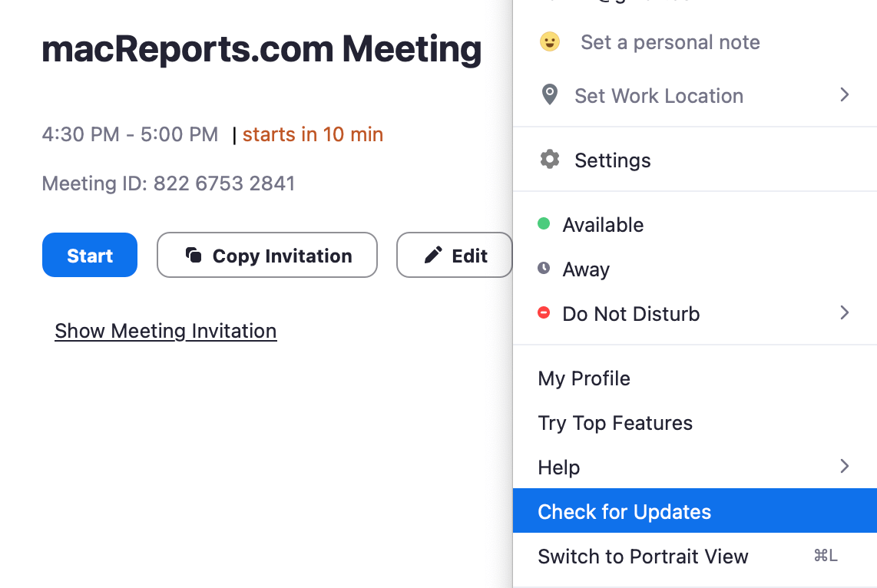Choose Switch to Portrait View

(695, 556)
